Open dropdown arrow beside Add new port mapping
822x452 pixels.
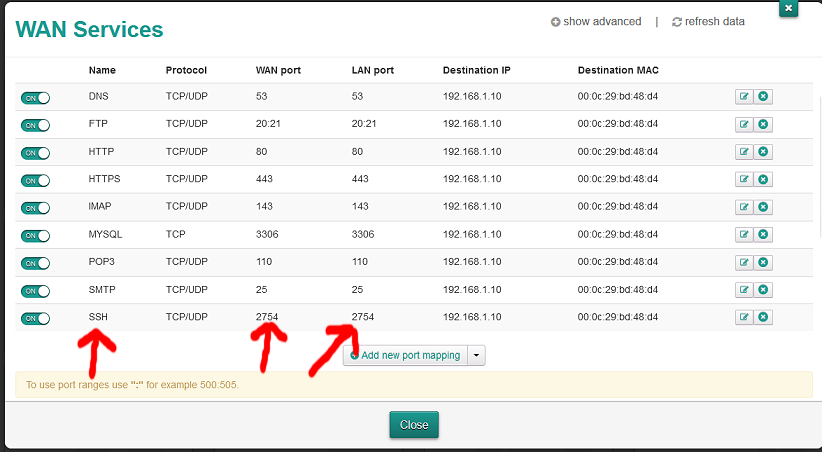[x=476, y=355]
